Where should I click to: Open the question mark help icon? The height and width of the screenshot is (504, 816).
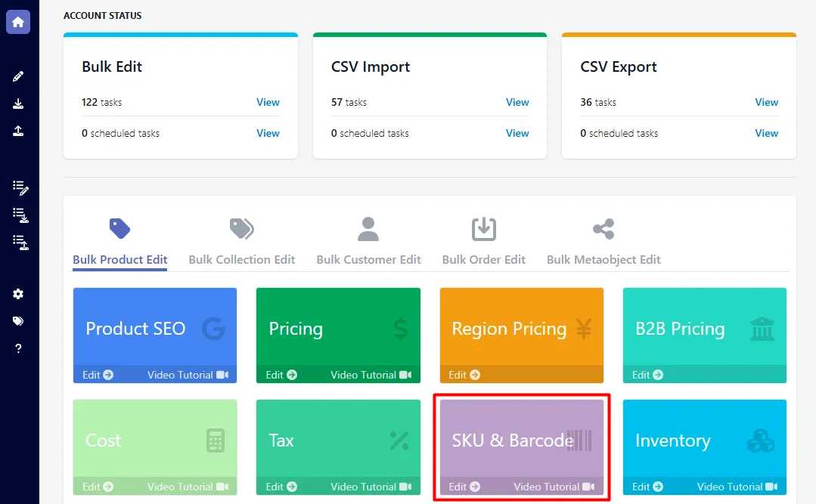click(x=18, y=348)
